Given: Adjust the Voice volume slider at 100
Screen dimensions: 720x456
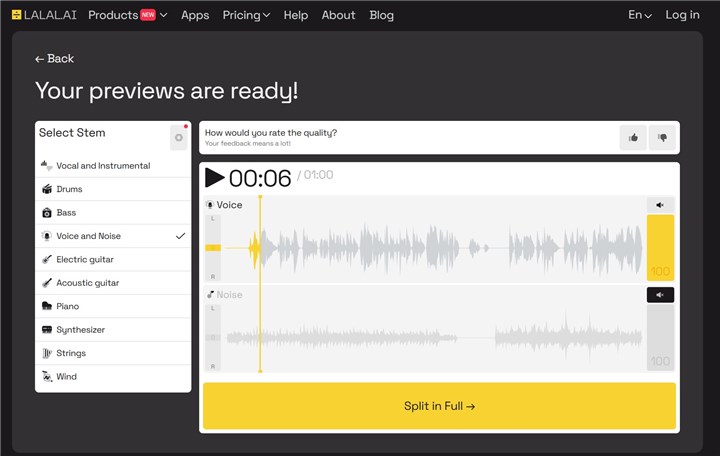Looking at the screenshot, I should (660, 248).
